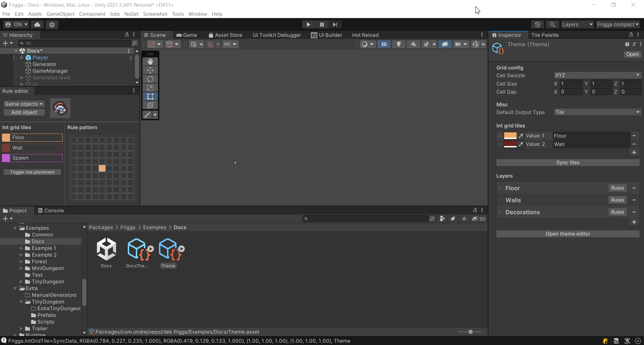This screenshot has width=644, height=345.
Task: Toggle grid visibility in Scene view
Action: pyautogui.click(x=194, y=44)
